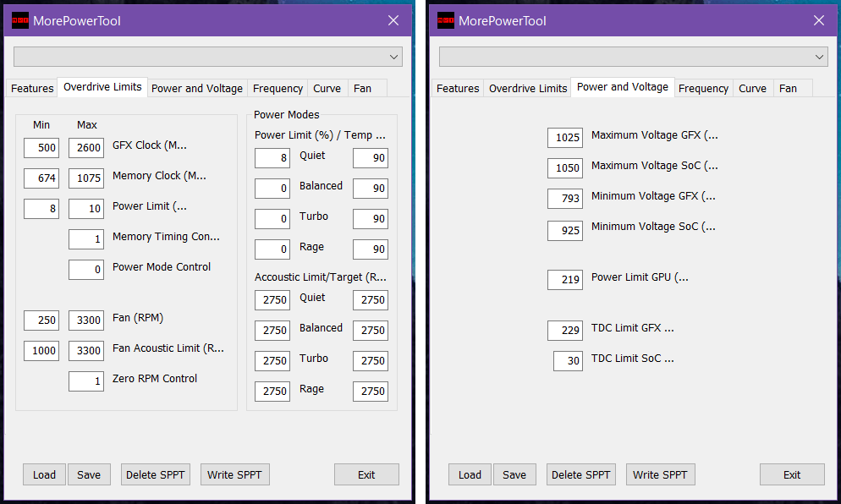Click Delete SPPT button in right window
Viewport: 841px width, 504px height.
coord(581,474)
